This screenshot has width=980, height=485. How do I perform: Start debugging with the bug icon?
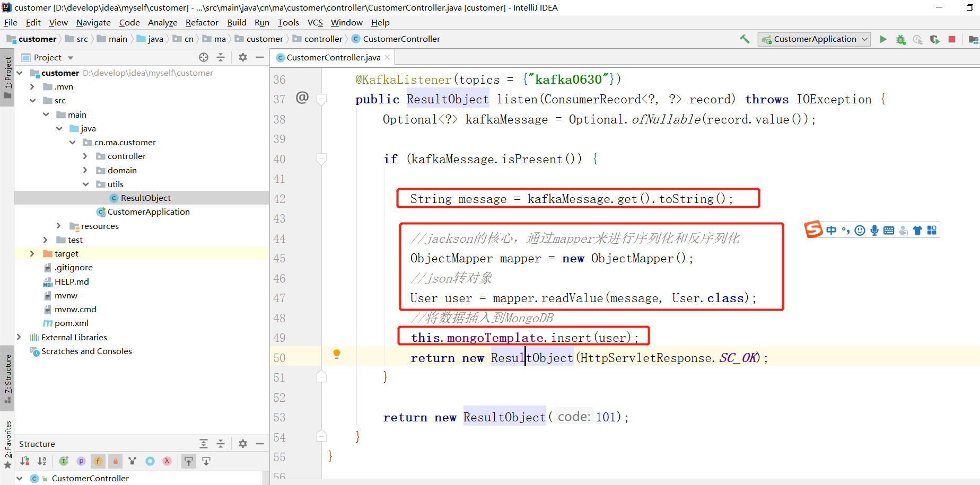click(900, 39)
